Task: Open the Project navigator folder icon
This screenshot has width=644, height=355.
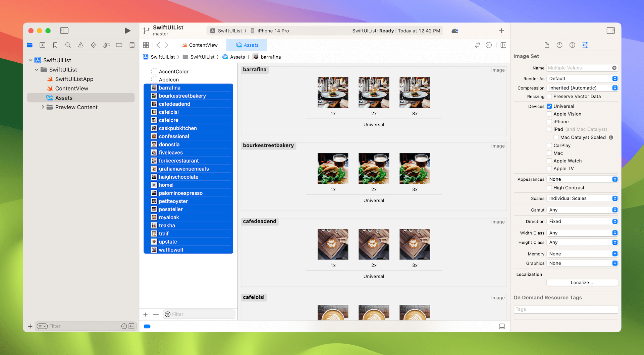Action: pos(30,45)
